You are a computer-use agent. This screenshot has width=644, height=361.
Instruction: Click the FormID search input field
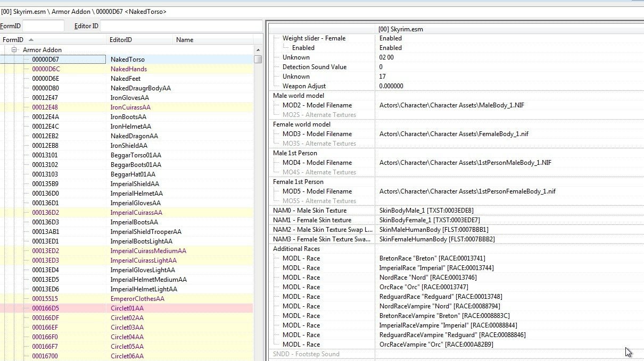(x=43, y=26)
